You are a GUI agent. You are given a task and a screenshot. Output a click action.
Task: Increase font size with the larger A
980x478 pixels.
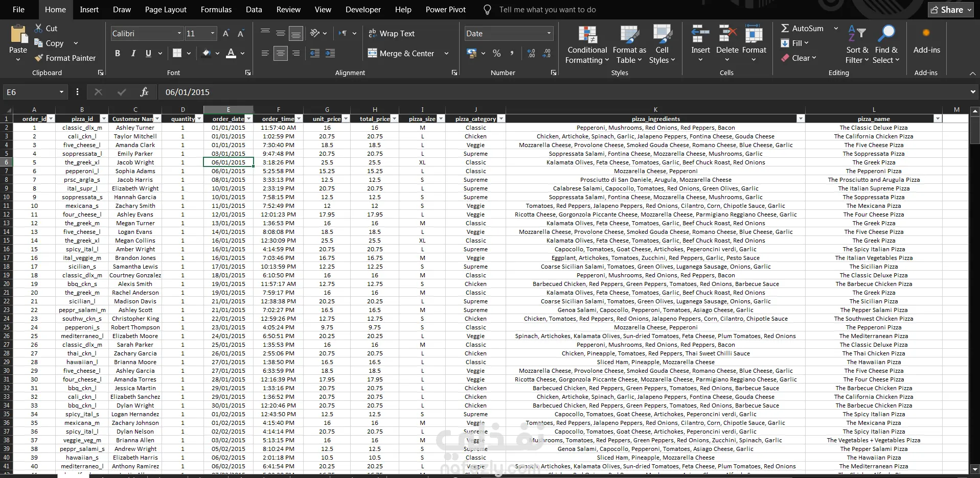[x=226, y=34]
